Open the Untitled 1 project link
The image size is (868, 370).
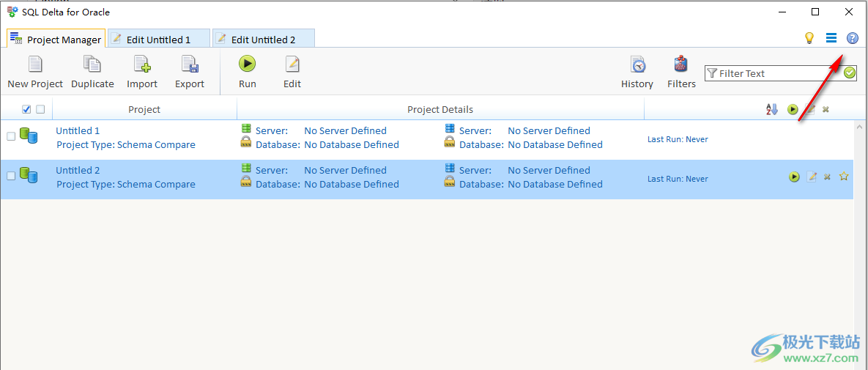coord(78,130)
